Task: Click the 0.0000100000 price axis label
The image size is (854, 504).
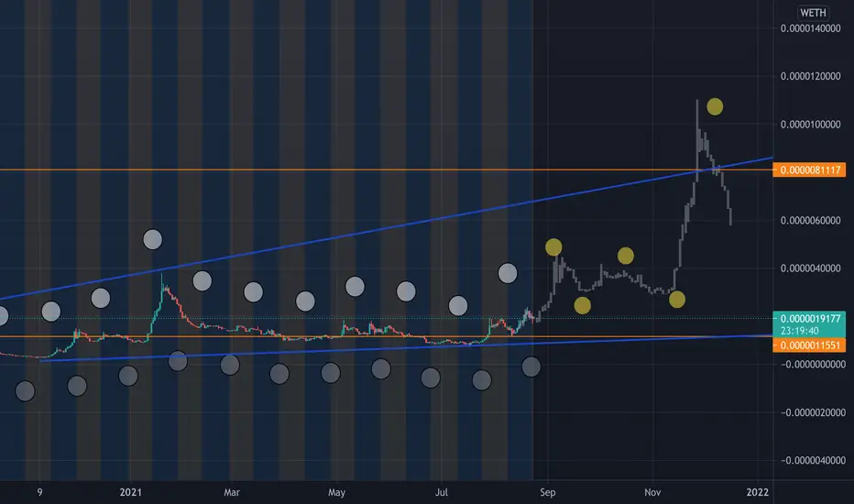Action: tap(810, 125)
